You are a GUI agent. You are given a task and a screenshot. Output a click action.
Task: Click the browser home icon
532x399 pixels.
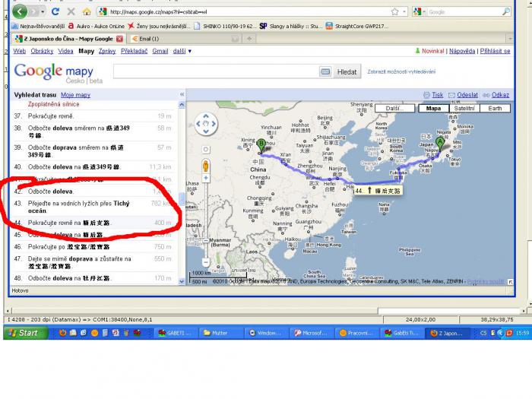pos(87,12)
